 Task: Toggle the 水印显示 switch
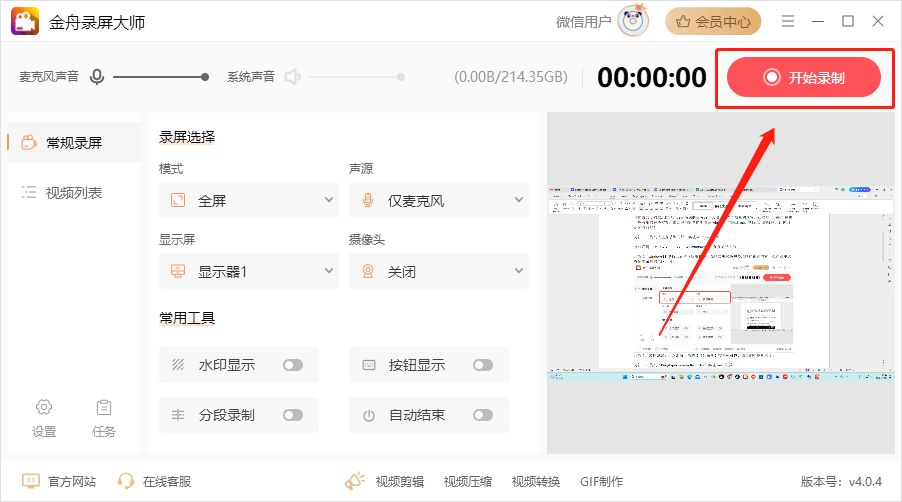[x=293, y=365]
